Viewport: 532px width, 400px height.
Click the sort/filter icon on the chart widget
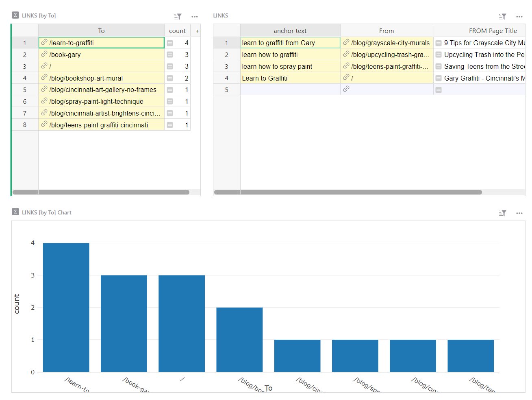coord(502,212)
